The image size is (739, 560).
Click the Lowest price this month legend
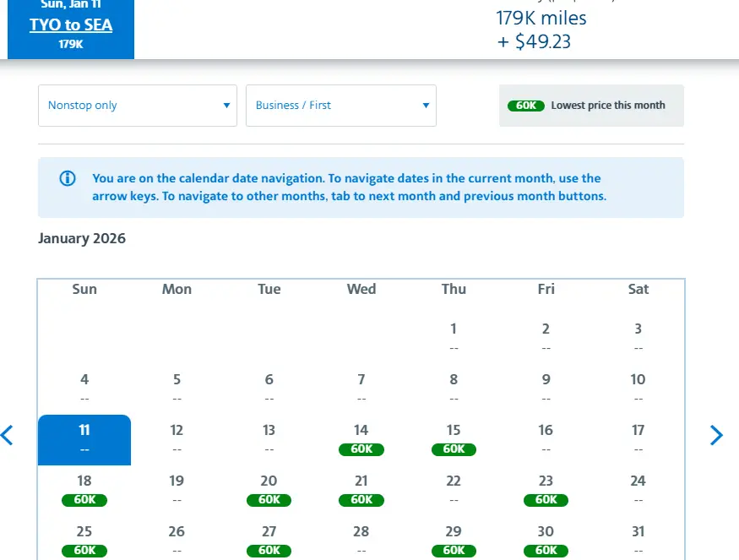[591, 106]
